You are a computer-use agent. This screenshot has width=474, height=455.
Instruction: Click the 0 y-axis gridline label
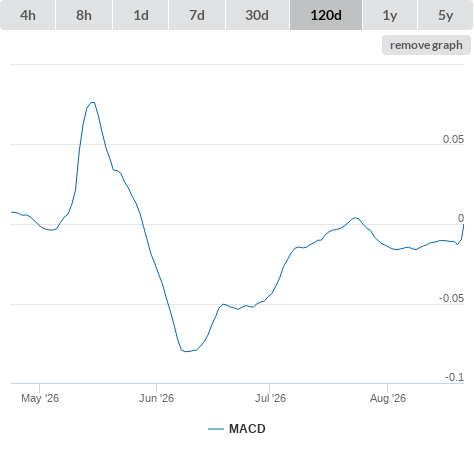pos(461,218)
